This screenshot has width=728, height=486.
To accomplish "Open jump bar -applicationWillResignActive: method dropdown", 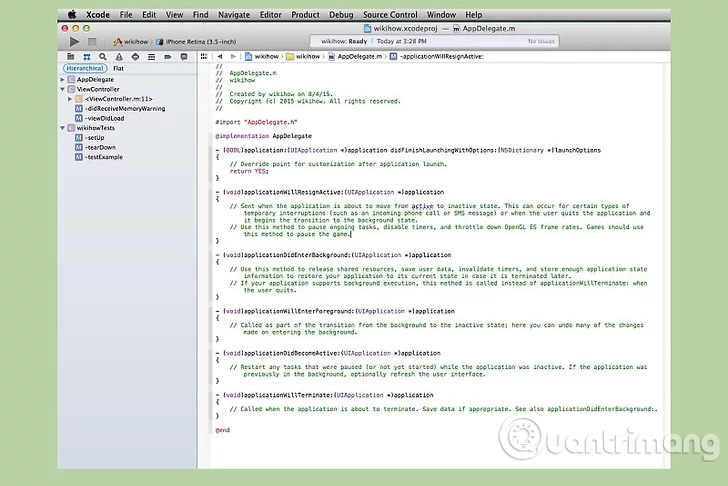I will point(436,56).
